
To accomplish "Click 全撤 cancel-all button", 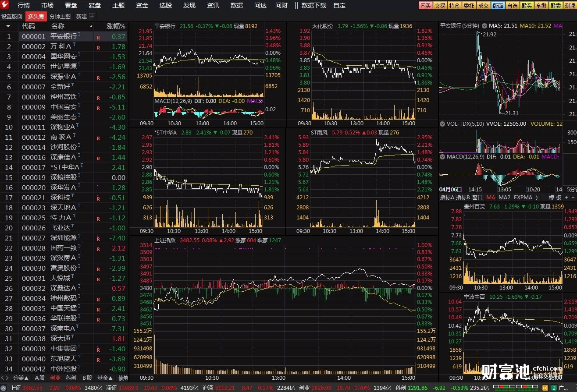I will [x=541, y=5].
